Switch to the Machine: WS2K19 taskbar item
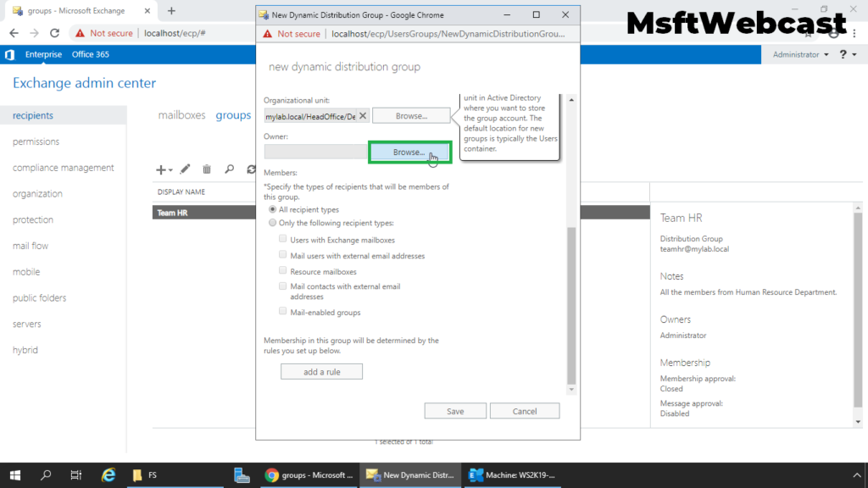This screenshot has width=868, height=488. 512,474
